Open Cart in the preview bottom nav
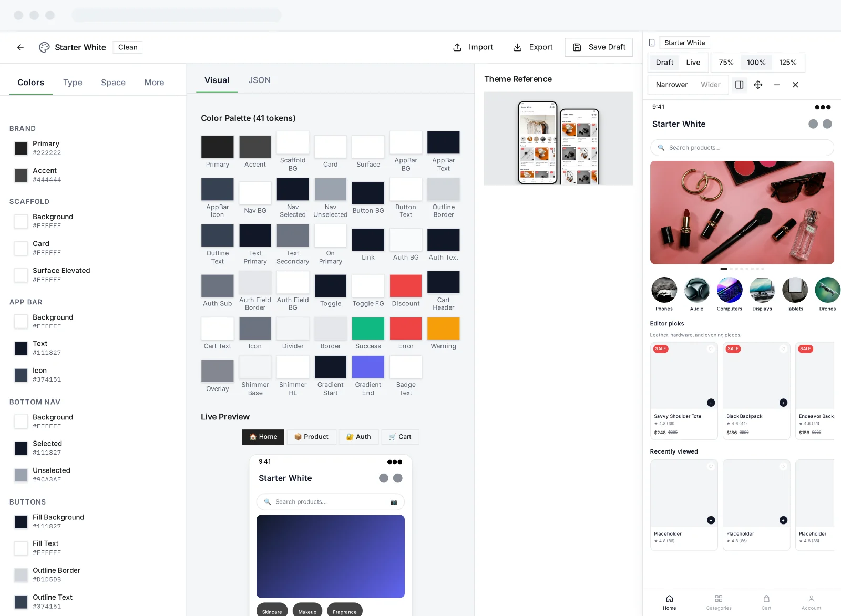 (x=766, y=602)
